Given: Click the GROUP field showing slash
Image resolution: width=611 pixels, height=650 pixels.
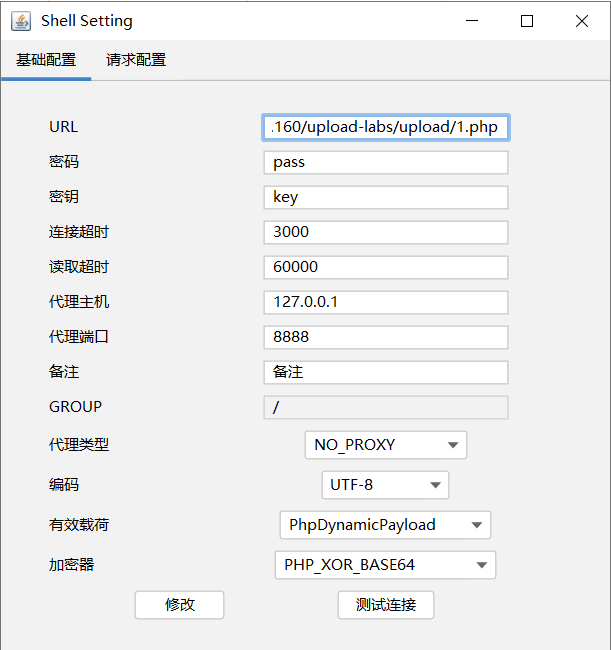Looking at the screenshot, I should pos(386,407).
